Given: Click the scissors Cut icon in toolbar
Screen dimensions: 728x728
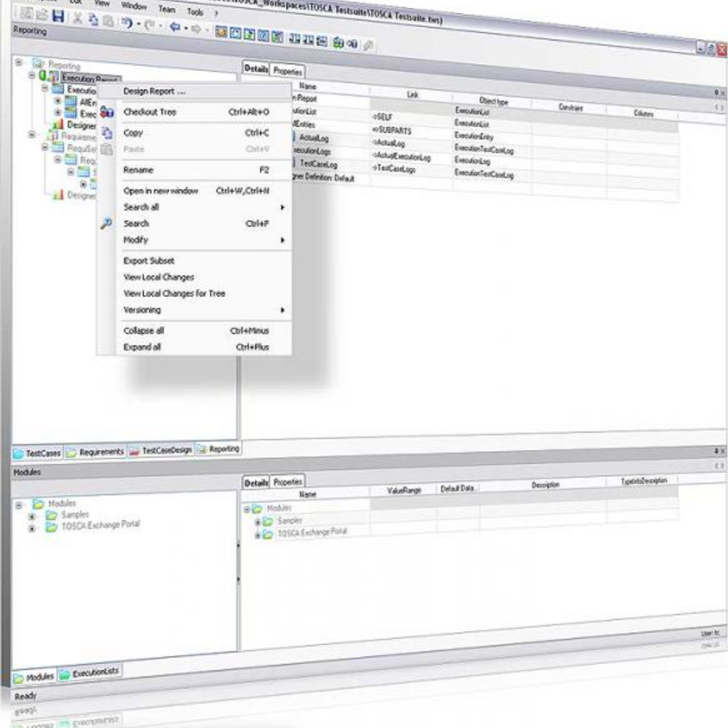Looking at the screenshot, I should [x=78, y=18].
